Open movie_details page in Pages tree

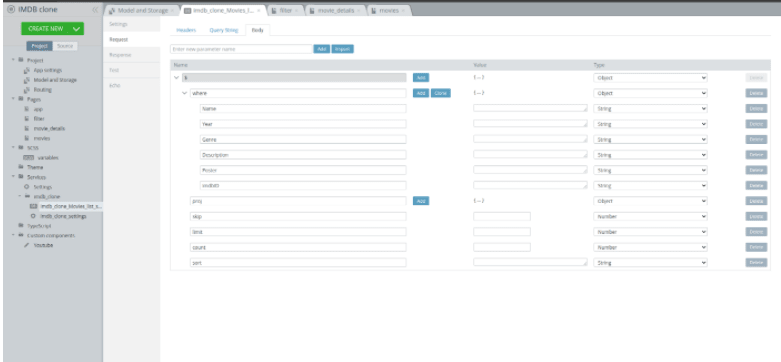[49, 128]
